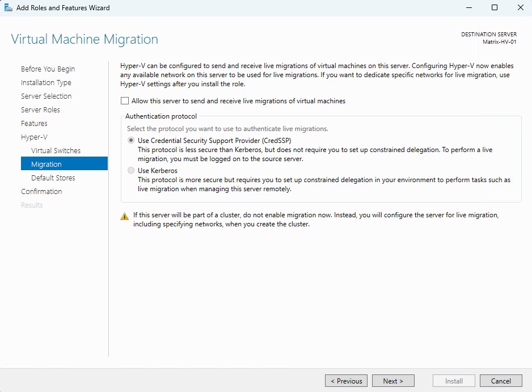
Task: Click the Matrix-HV-01 destination server name
Action: pos(500,42)
